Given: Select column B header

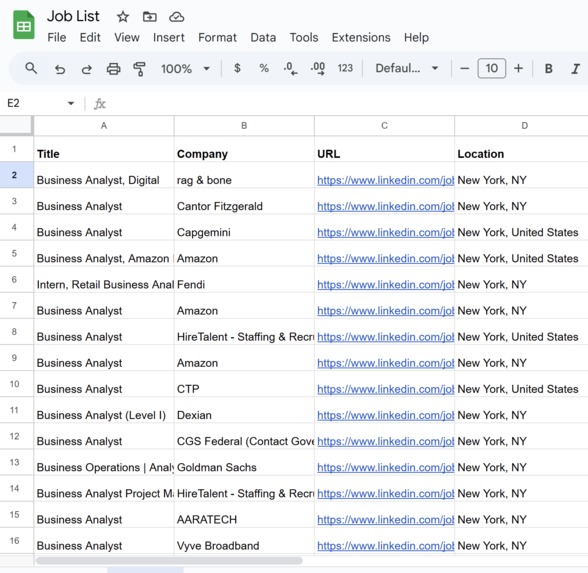Looking at the screenshot, I should coord(244,126).
